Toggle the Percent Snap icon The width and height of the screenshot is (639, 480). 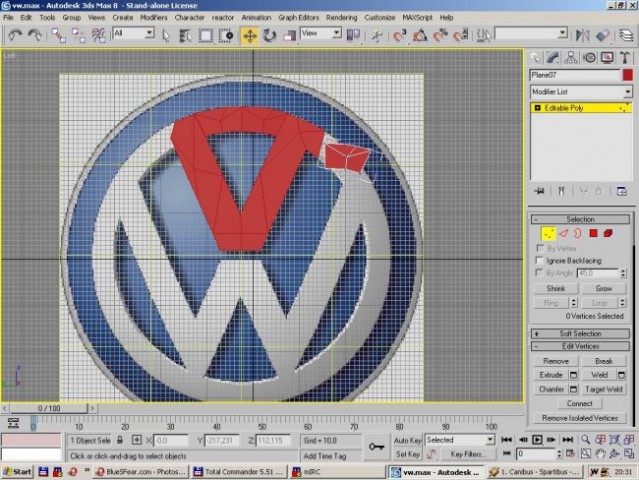tap(440, 35)
